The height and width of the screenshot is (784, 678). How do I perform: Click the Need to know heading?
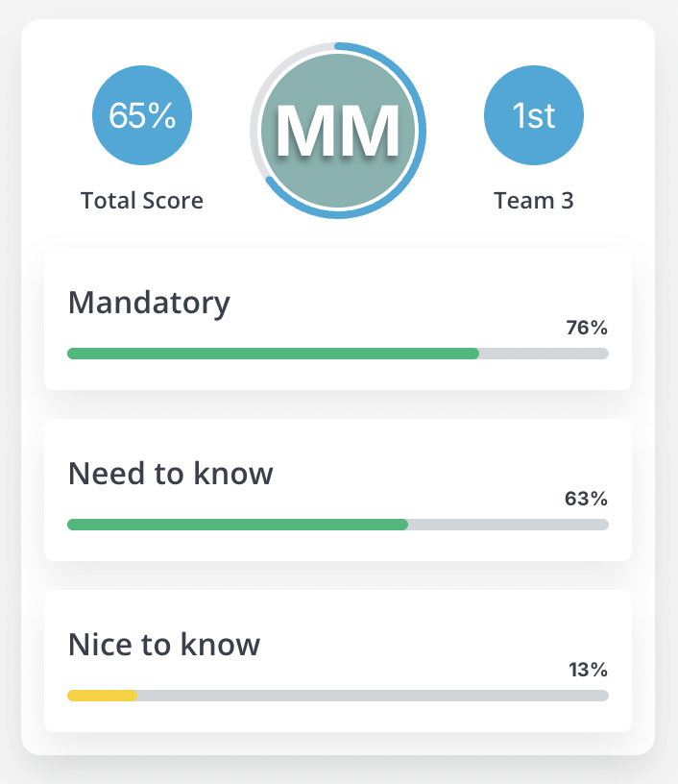coord(170,474)
